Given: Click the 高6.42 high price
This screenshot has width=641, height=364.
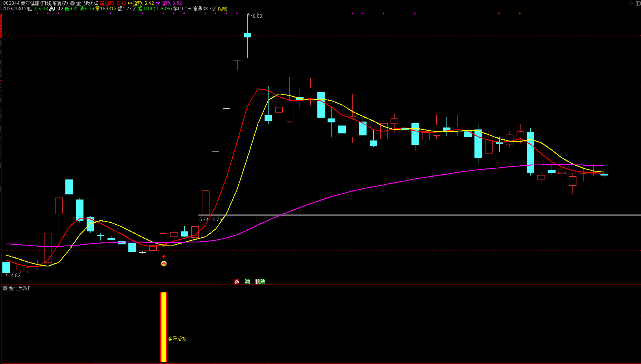Looking at the screenshot, I should click(x=56, y=9).
